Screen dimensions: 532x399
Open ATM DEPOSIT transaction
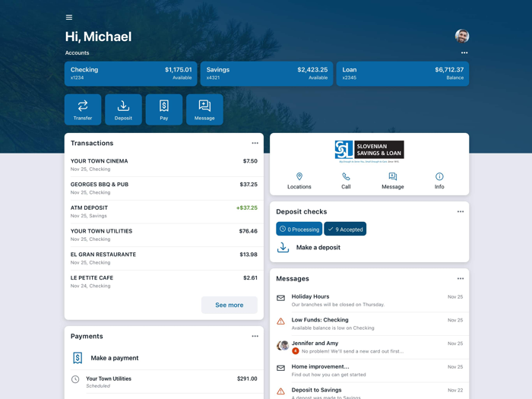point(164,212)
